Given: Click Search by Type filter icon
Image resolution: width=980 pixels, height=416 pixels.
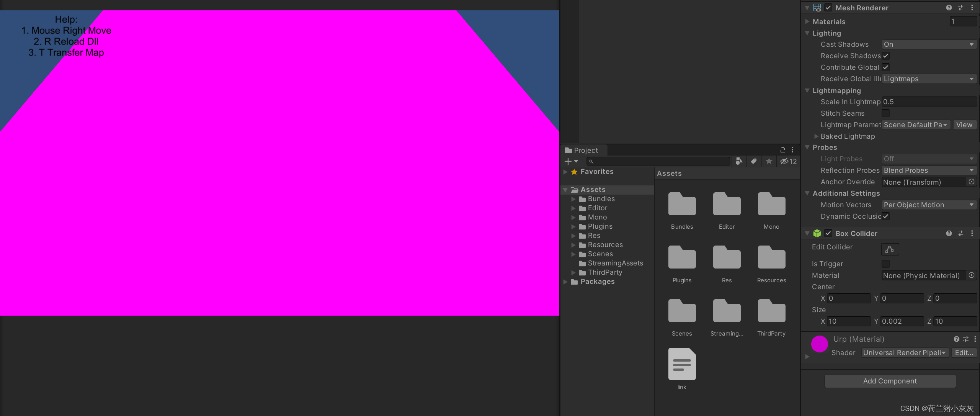Looking at the screenshot, I should [739, 161].
